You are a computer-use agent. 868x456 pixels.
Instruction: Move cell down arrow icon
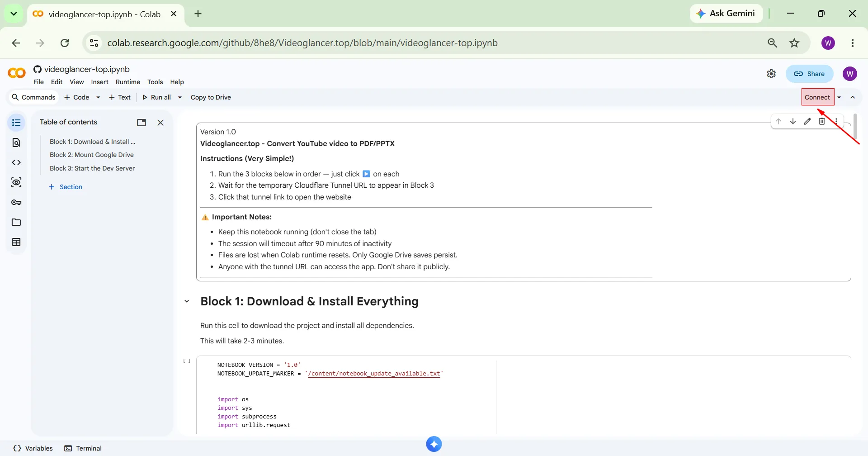click(793, 121)
